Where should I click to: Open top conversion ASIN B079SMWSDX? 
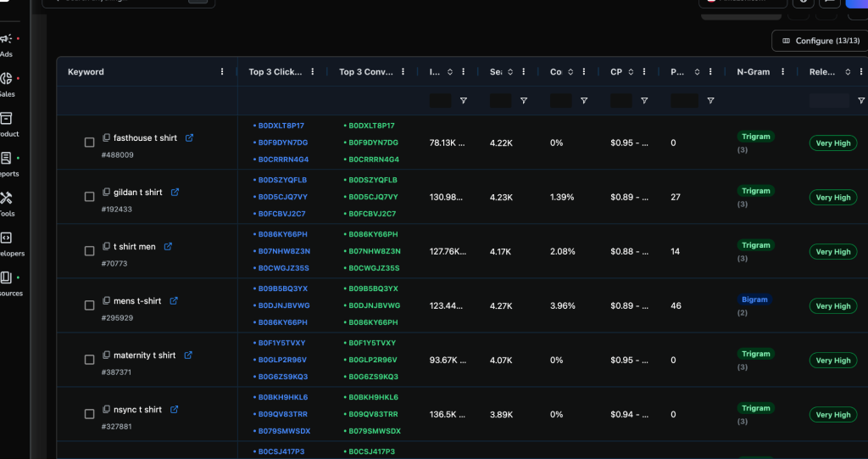375,431
